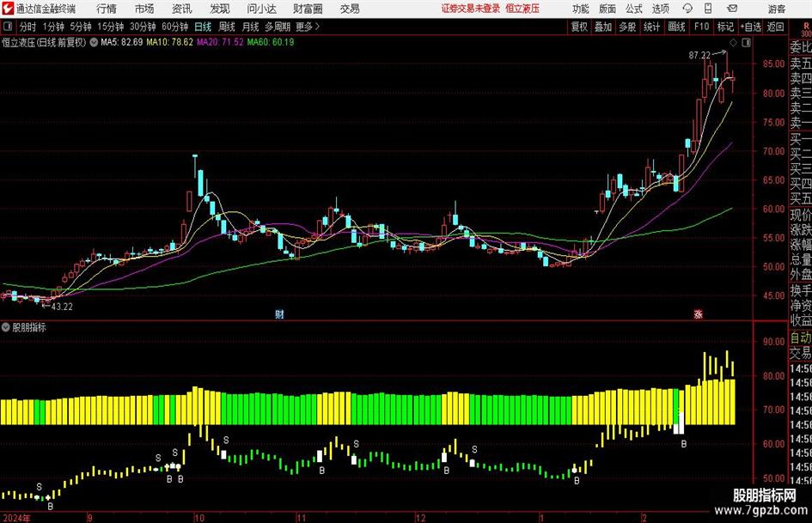
Task: Click the 画线 drawing button
Action: coord(676,27)
